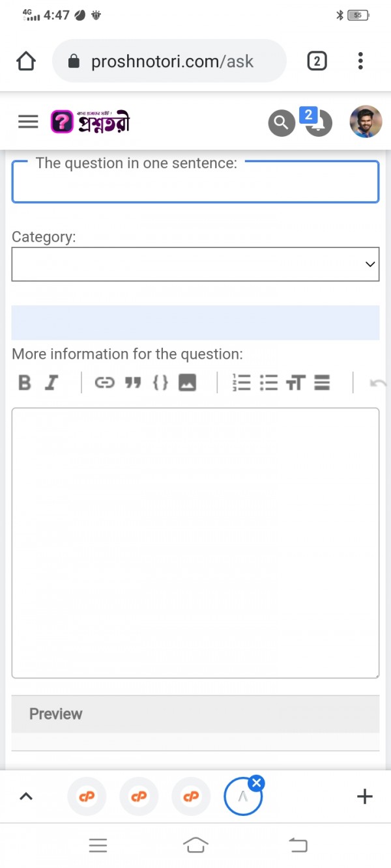Open the browser tab switcher
The width and height of the screenshot is (391, 868).
[317, 62]
